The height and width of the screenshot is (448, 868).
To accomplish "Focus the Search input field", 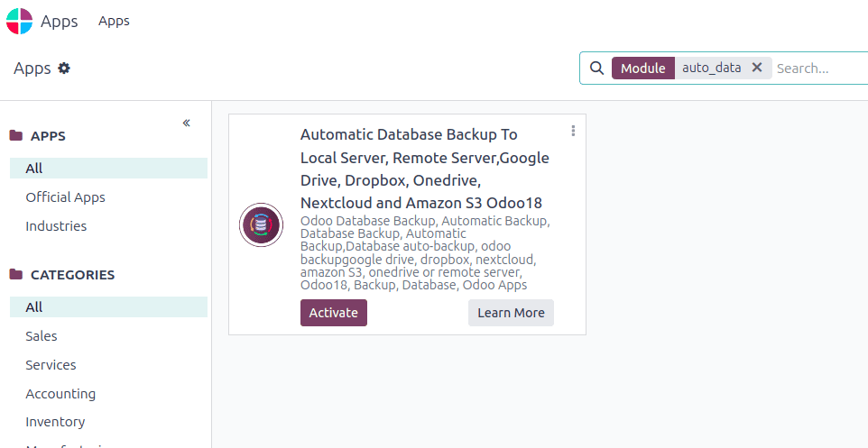I will point(817,69).
